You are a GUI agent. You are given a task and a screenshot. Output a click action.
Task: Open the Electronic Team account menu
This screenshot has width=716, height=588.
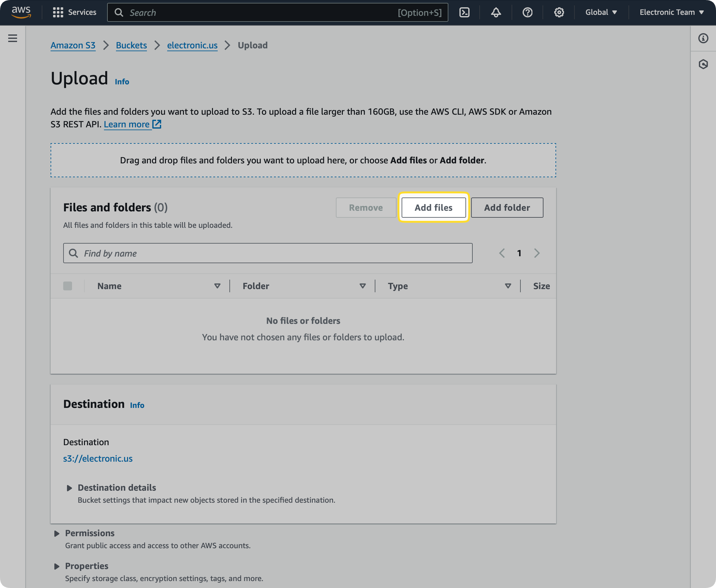click(671, 12)
